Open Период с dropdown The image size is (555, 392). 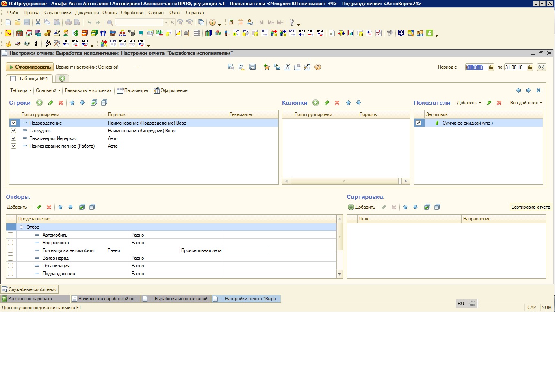pos(449,67)
